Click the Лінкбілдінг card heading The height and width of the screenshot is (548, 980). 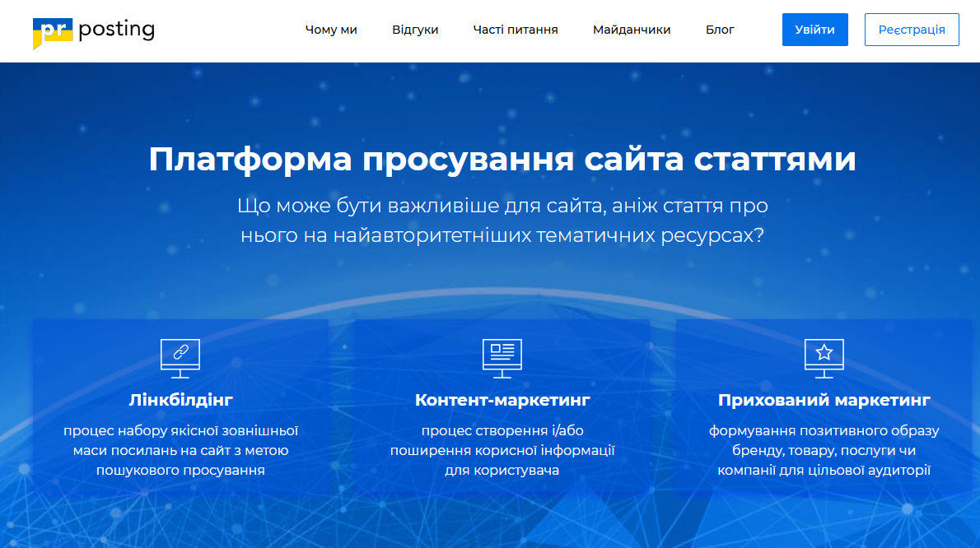pos(181,400)
